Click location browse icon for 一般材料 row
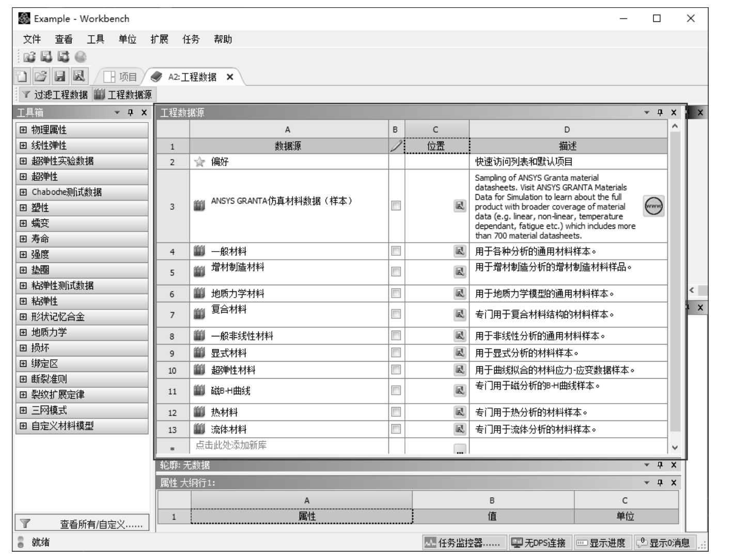Screen dimensions: 734x560 (x=459, y=251)
